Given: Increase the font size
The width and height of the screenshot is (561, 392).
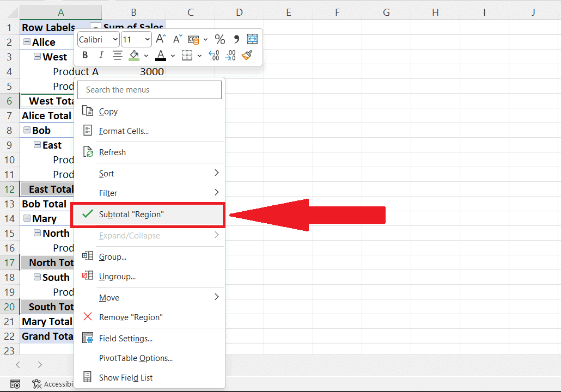Looking at the screenshot, I should click(160, 39).
